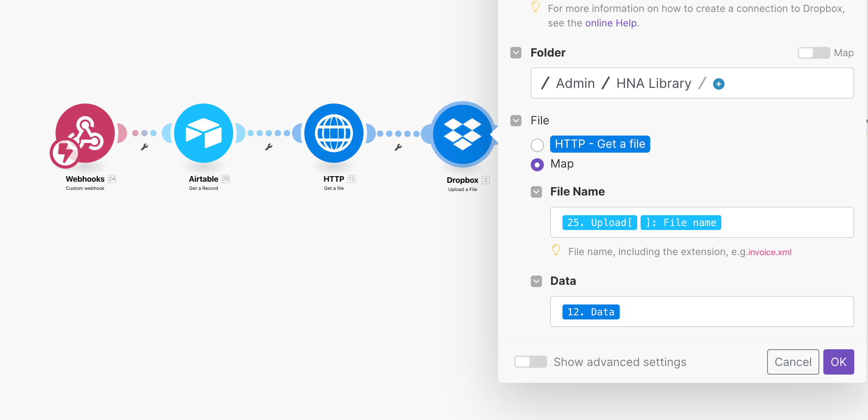The width and height of the screenshot is (868, 420).
Task: Toggle Show advanced settings switch
Action: (x=530, y=362)
